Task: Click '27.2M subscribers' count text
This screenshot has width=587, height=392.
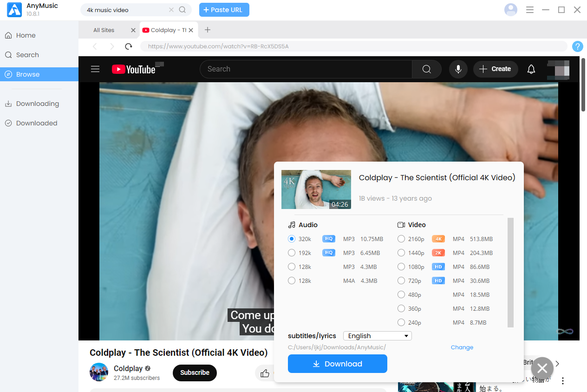Action: [x=137, y=378]
